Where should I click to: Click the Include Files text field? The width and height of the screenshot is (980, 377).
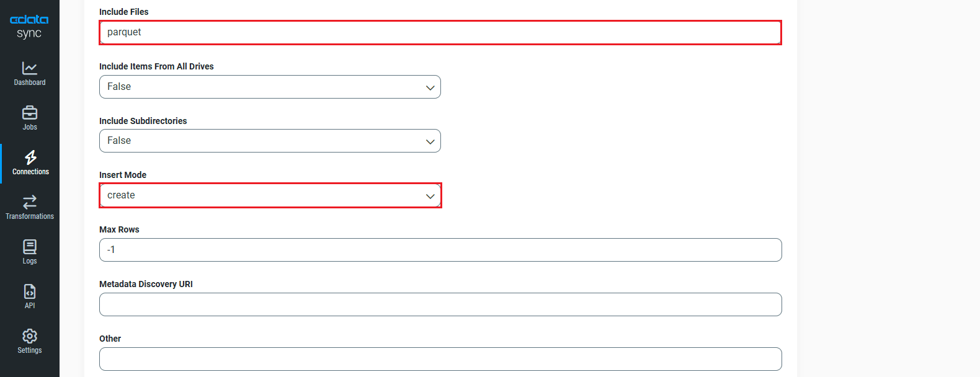point(440,32)
